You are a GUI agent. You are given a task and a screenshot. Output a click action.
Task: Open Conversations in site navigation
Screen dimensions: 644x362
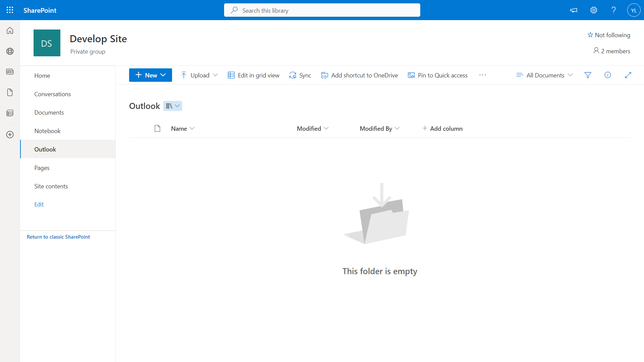(68, 94)
